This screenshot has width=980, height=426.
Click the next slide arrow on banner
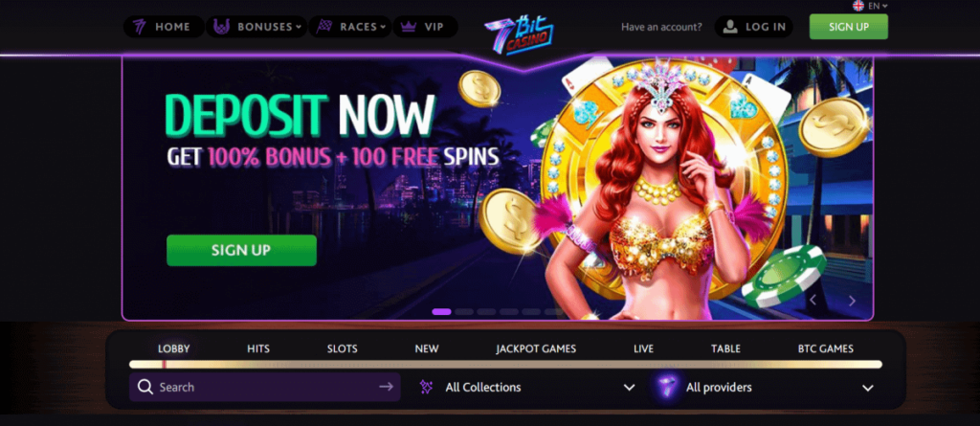pyautogui.click(x=852, y=301)
